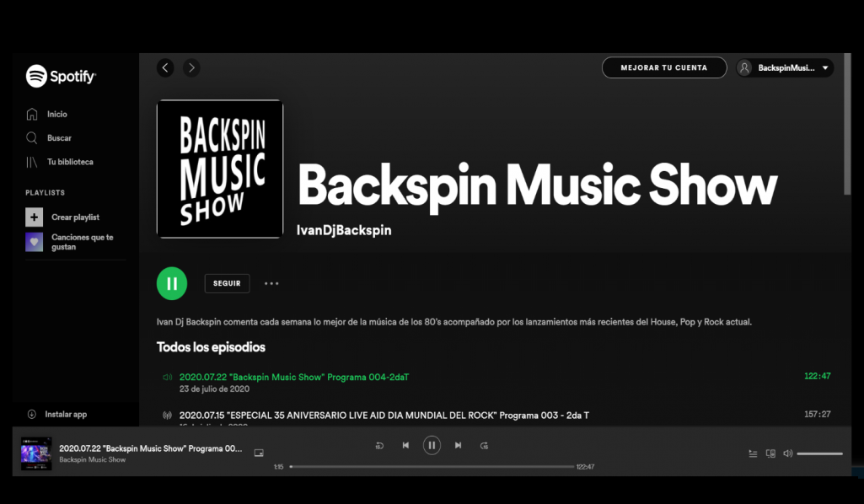Open Backspin Music Show link in player bar
The image size is (864, 504).
click(x=93, y=459)
